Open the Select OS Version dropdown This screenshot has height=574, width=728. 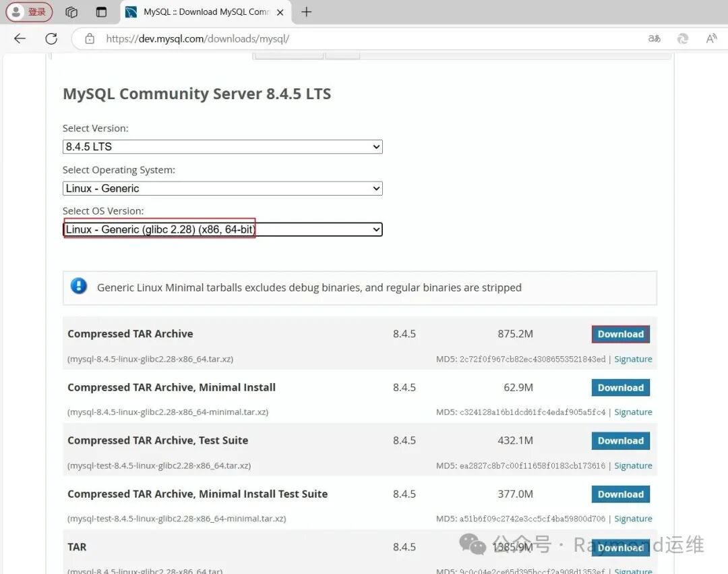coord(222,229)
